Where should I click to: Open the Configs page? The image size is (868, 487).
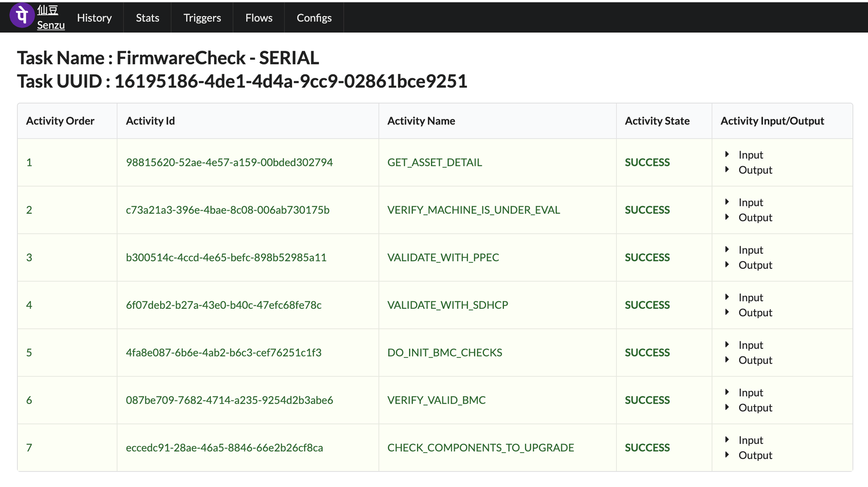pos(314,18)
